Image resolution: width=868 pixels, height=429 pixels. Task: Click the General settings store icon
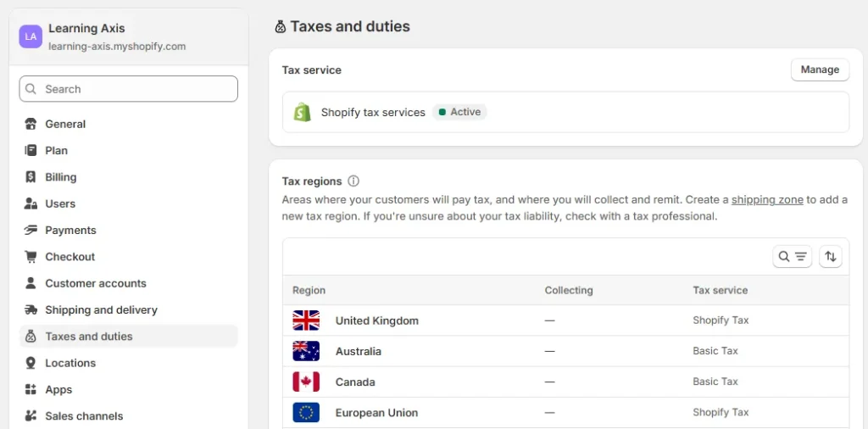point(31,124)
